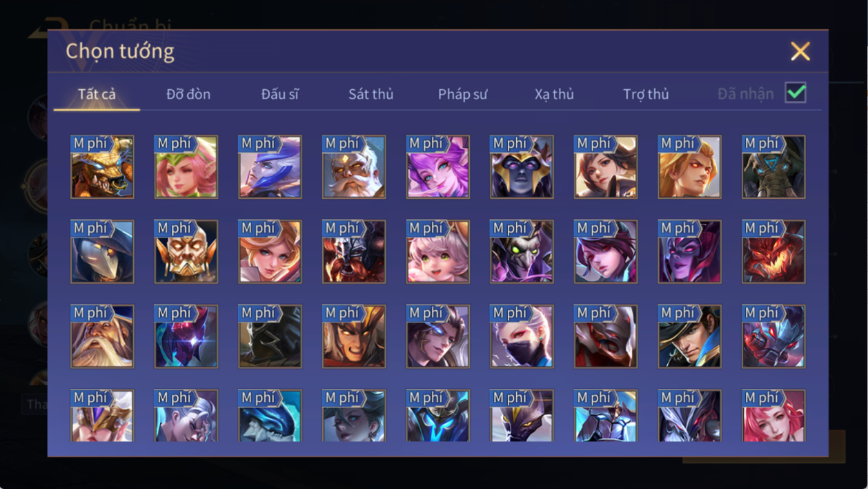The image size is (868, 489).
Task: Pick the pink-haired girl with green eyes
Action: [x=437, y=251]
